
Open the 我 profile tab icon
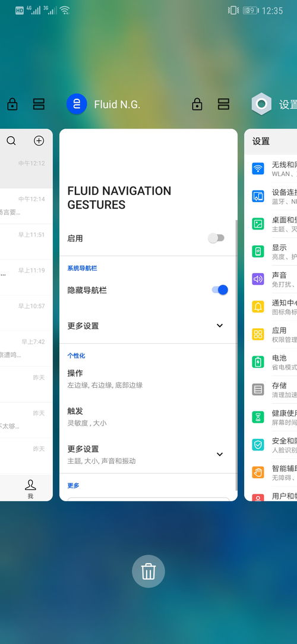coord(30,489)
